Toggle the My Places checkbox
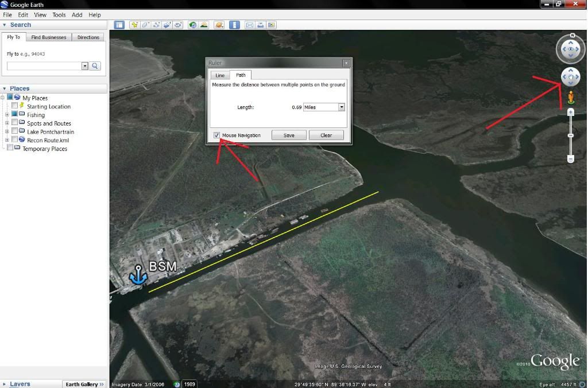Image resolution: width=588 pixels, height=388 pixels. pyautogui.click(x=10, y=97)
